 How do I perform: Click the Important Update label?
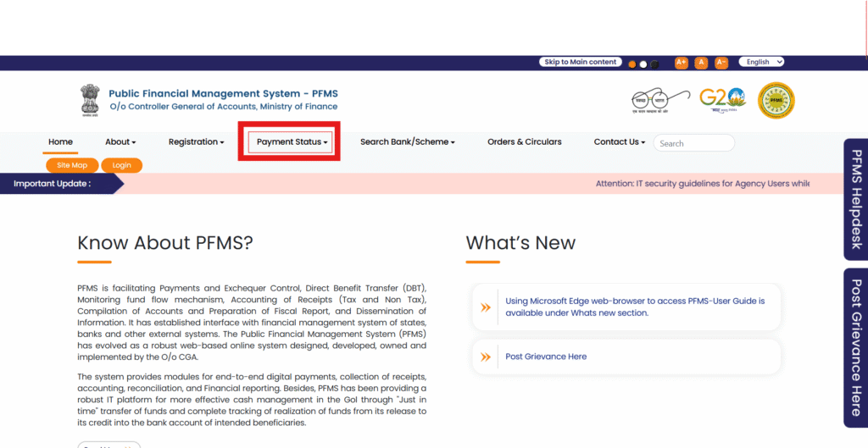(x=52, y=184)
